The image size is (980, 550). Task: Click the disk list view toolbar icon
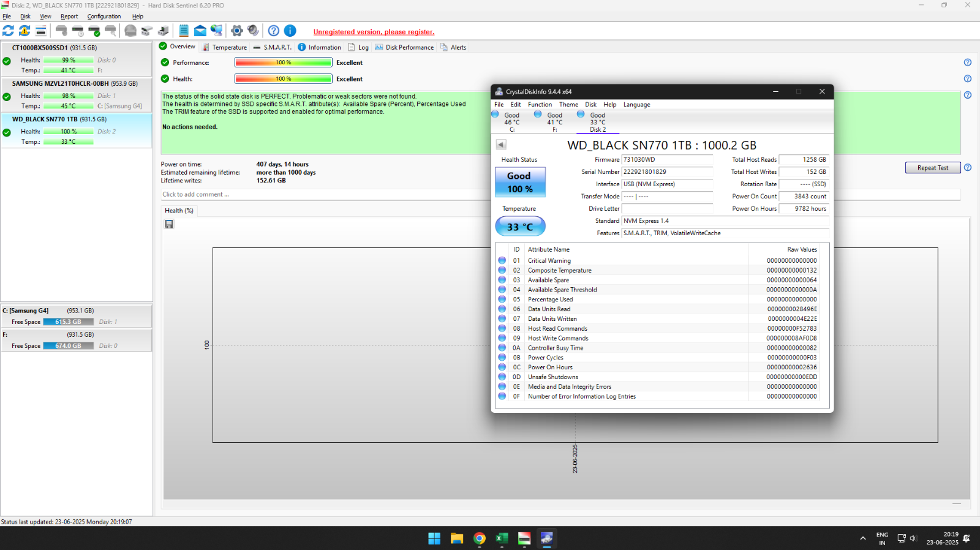(x=41, y=31)
